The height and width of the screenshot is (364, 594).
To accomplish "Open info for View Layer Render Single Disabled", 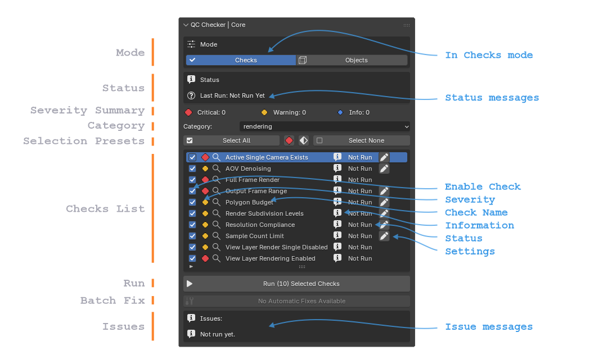I will [337, 247].
